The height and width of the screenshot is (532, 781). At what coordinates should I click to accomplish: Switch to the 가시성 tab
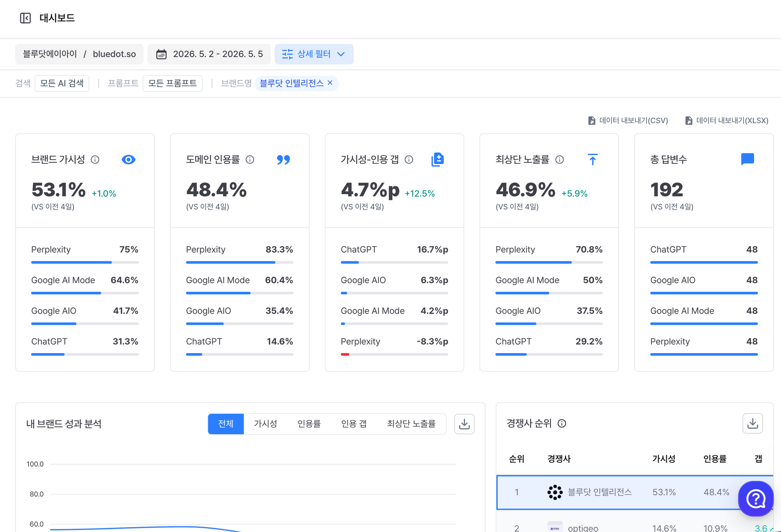pyautogui.click(x=266, y=424)
